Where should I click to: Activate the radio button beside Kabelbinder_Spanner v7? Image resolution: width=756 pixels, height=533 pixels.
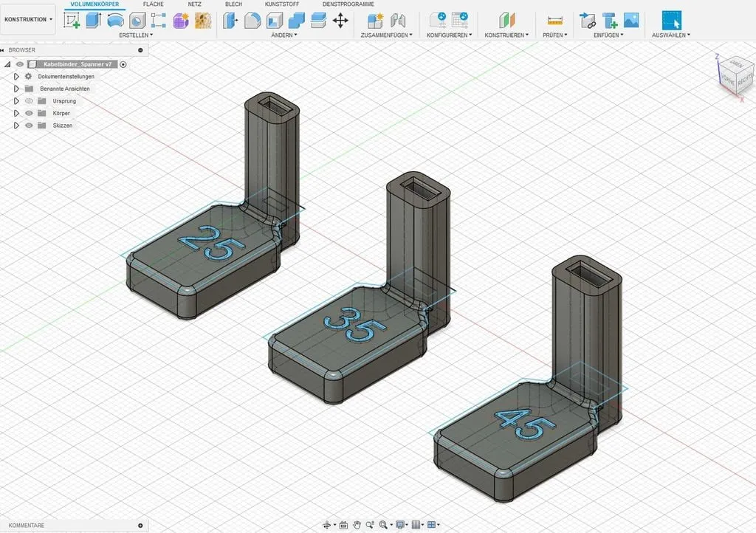point(123,64)
